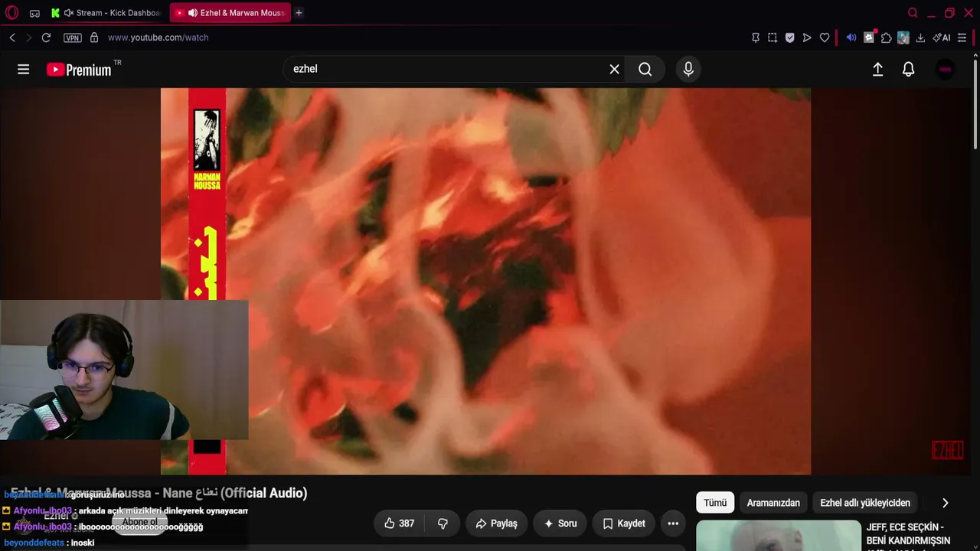
Task: Unmute the Kick Dashboard tab audio
Action: tap(69, 13)
